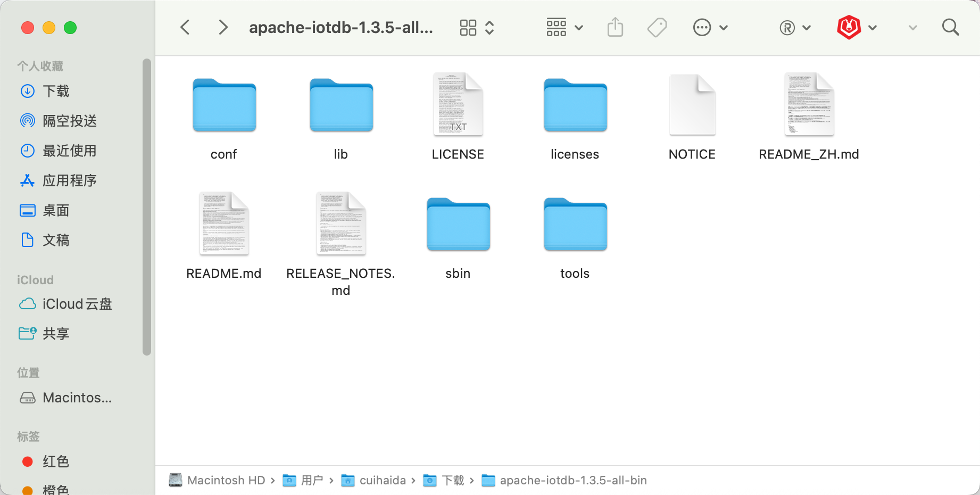Open 最近使用 in the sidebar
The image size is (980, 495).
[59, 151]
